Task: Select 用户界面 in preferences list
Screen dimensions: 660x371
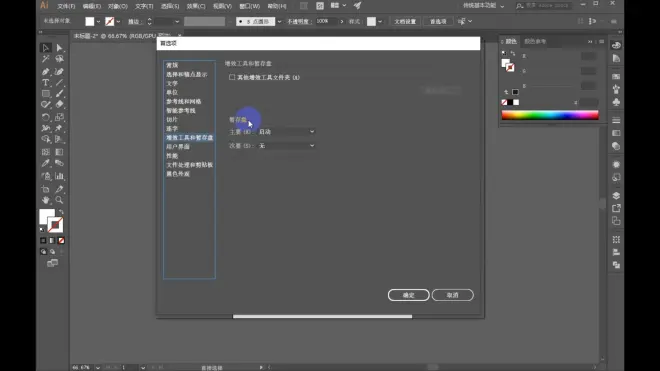Action: (x=178, y=147)
